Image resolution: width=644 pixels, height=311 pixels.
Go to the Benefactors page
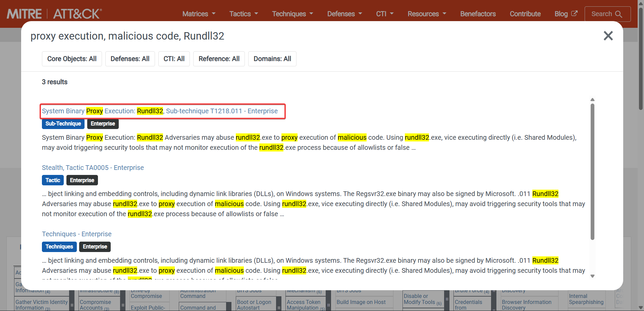(x=478, y=14)
